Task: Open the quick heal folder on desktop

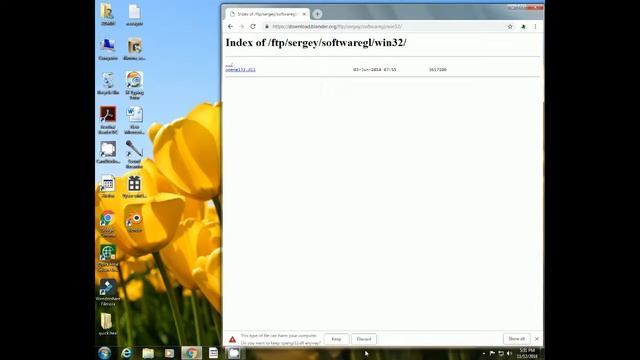Action: 107,324
